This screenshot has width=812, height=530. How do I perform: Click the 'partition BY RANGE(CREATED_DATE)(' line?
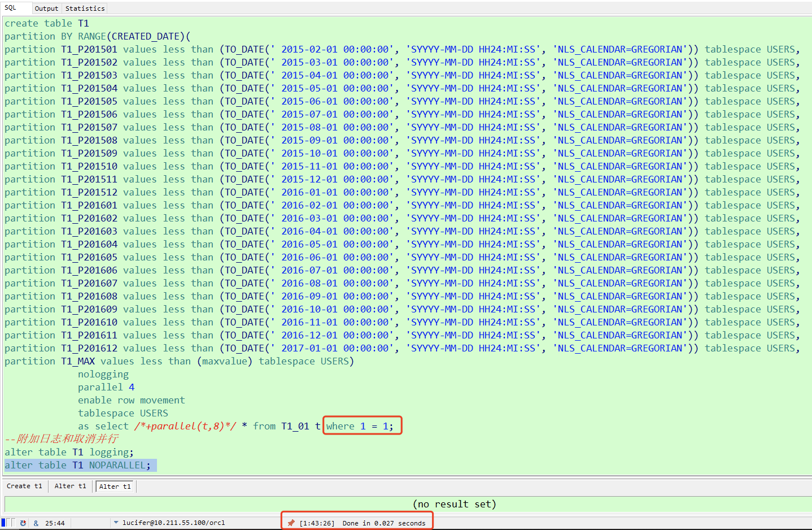point(98,36)
